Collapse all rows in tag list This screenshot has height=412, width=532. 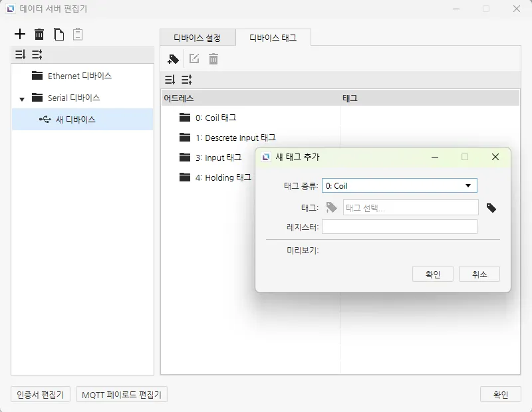click(x=186, y=80)
